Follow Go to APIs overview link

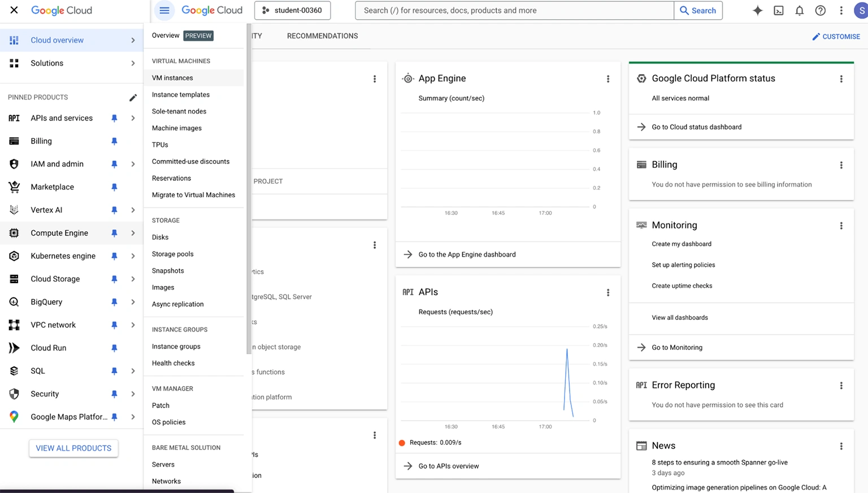click(x=449, y=466)
